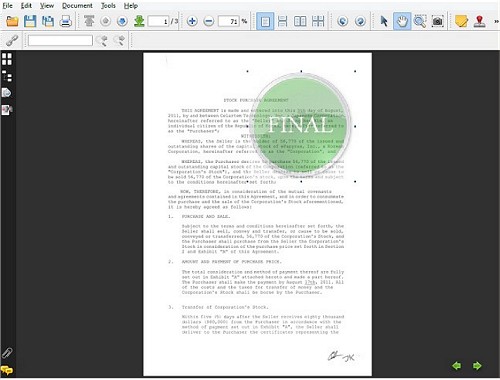The height and width of the screenshot is (380, 500).
Task: Enable continuous page layout view
Action: [x=282, y=21]
